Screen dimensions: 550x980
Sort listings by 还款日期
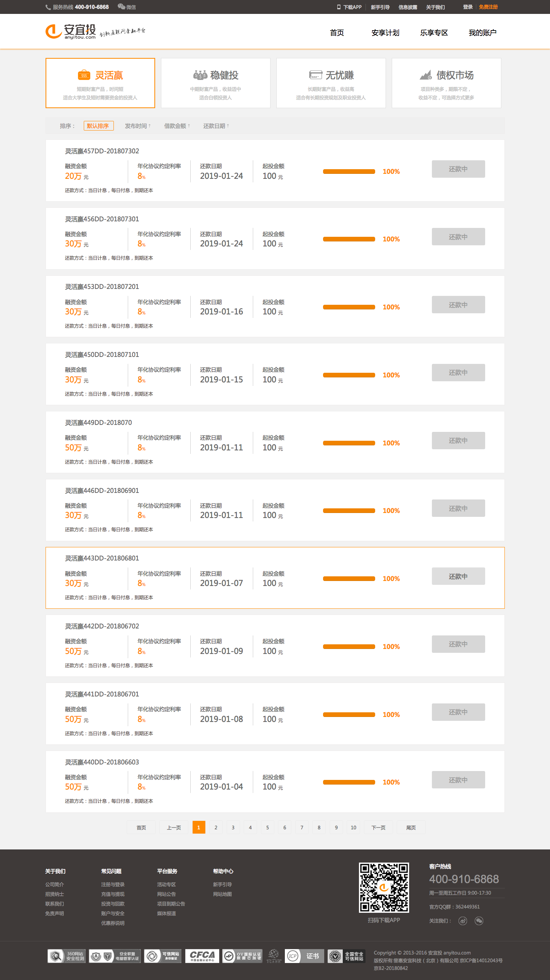coord(216,126)
